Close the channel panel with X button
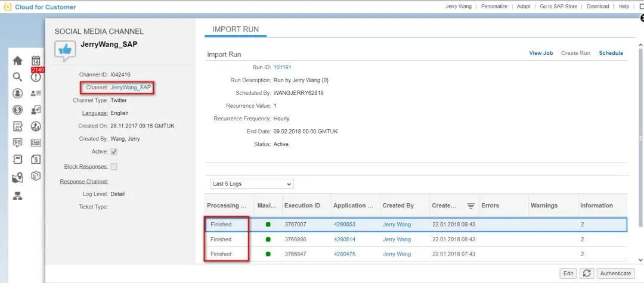This screenshot has width=644, height=283. click(x=642, y=18)
